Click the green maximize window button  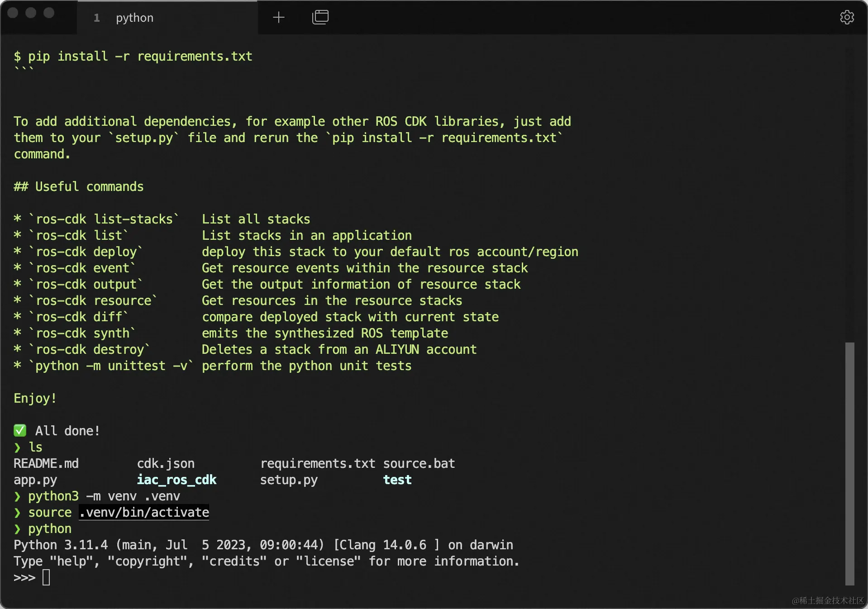pyautogui.click(x=49, y=13)
